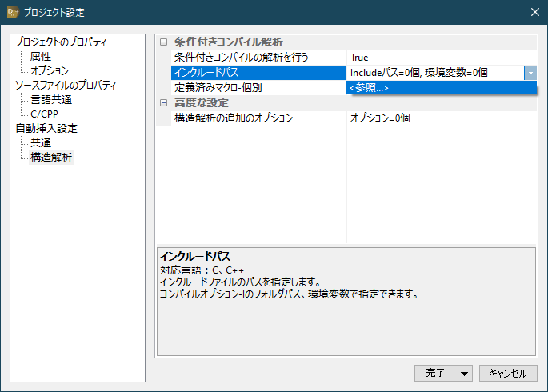
Task: Collapse the 条件付きコンパイル解析 section
Action: [x=164, y=42]
